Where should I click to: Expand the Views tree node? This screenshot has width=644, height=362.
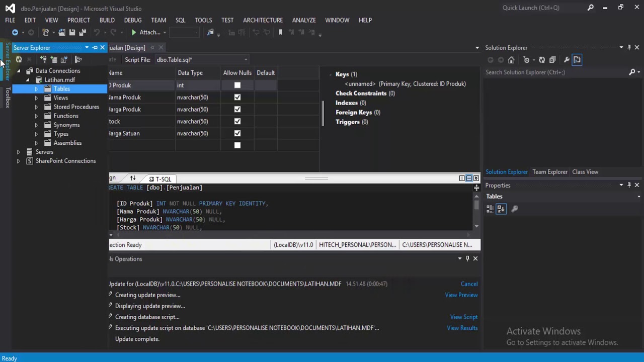(x=36, y=98)
